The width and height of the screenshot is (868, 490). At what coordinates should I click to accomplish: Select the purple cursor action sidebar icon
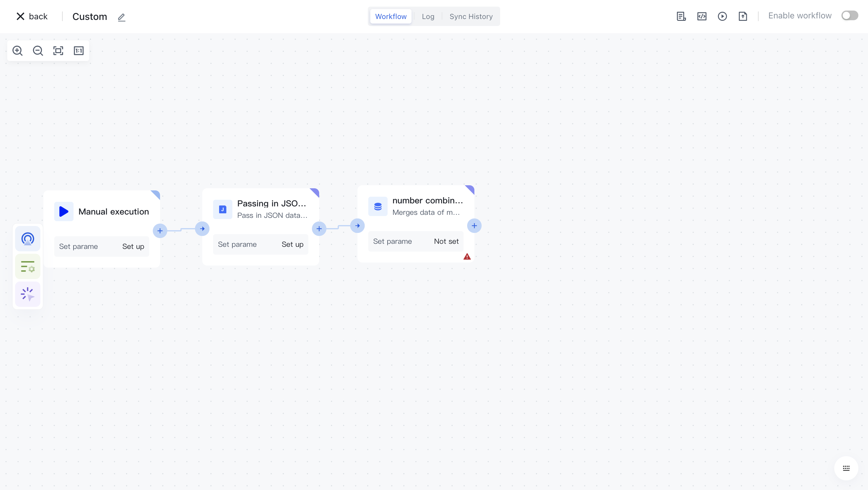click(28, 294)
